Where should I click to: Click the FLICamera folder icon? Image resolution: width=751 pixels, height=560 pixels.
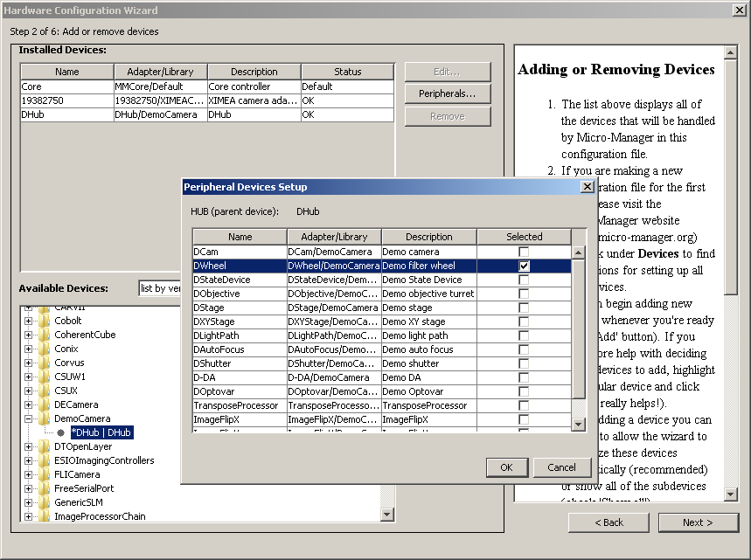click(44, 474)
